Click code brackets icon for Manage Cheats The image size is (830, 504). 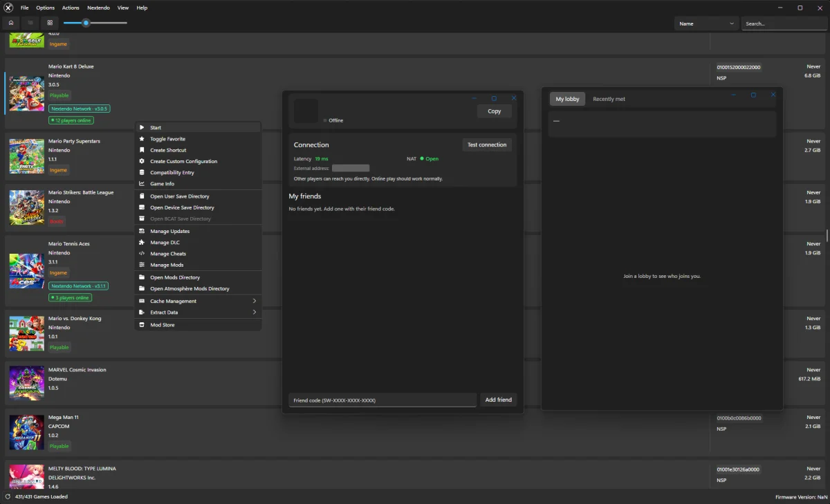[x=142, y=254]
